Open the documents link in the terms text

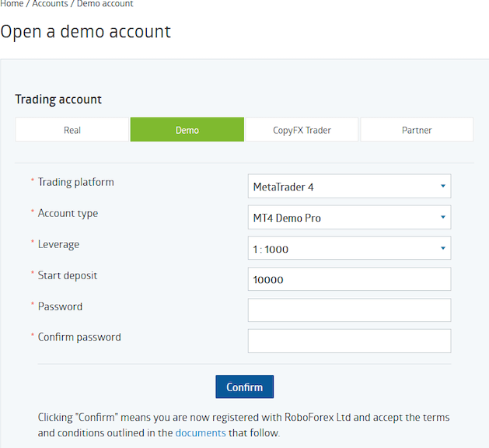coord(201,433)
